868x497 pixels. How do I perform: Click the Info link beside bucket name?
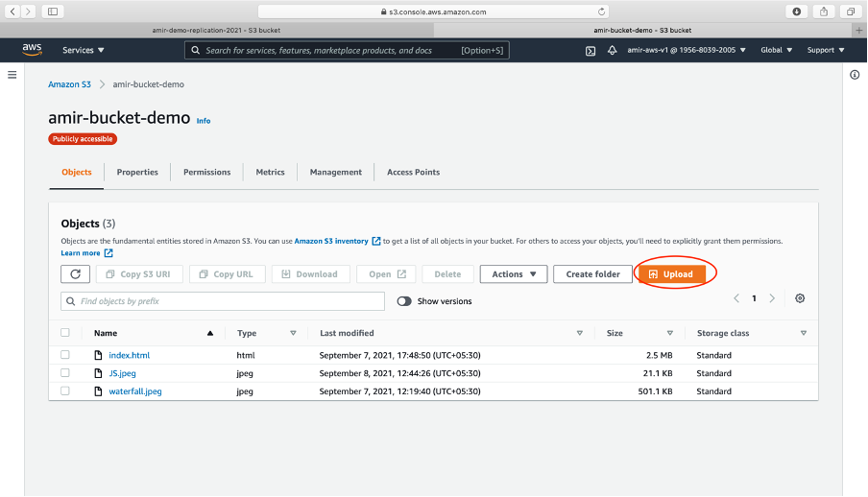204,121
